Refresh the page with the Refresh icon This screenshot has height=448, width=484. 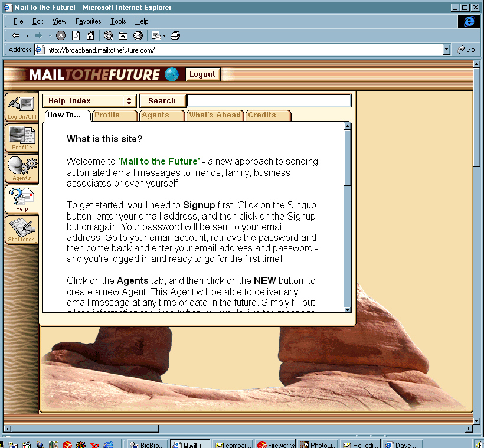point(76,35)
